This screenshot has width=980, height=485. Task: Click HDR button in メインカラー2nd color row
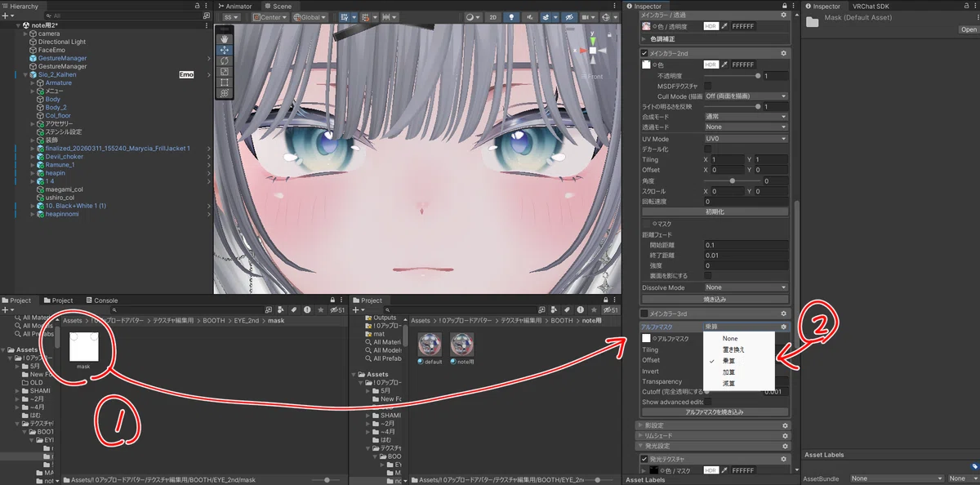[710, 65]
